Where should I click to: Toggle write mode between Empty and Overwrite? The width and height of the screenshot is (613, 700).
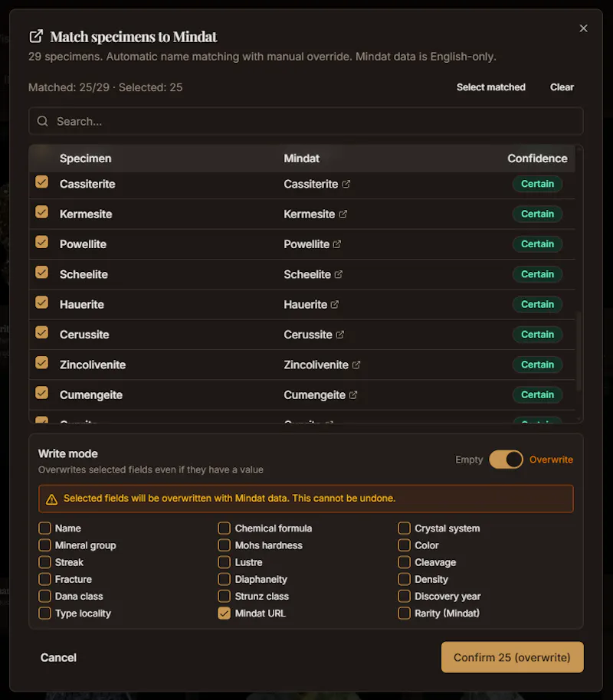(x=506, y=460)
